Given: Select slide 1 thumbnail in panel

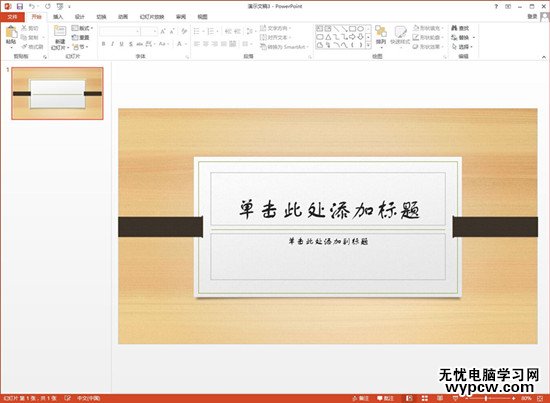Looking at the screenshot, I should (58, 93).
